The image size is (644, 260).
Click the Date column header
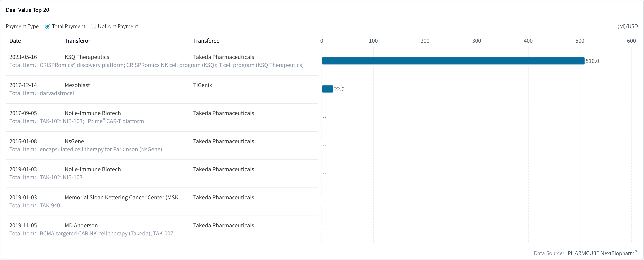(15, 41)
